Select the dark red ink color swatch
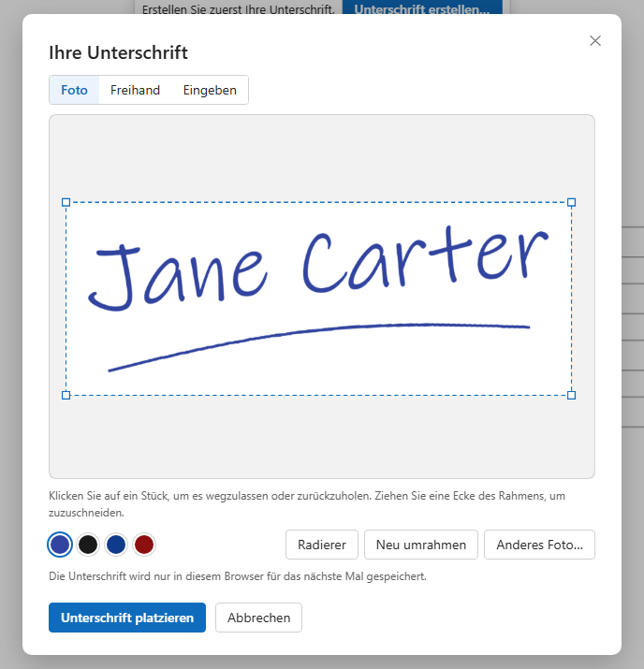 point(144,545)
